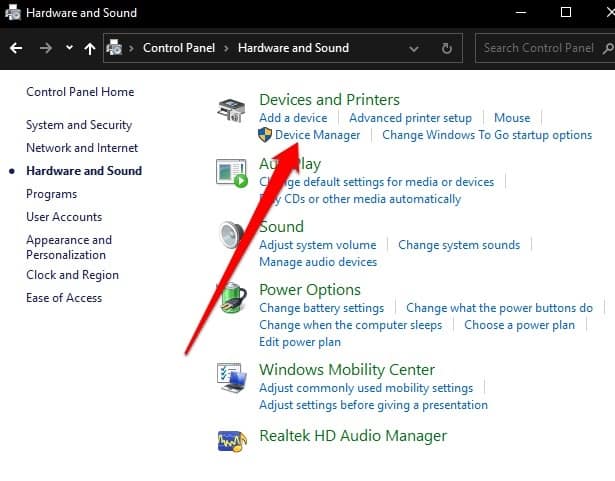Refresh the Control Panel view
The height and width of the screenshot is (481, 615).
click(x=446, y=49)
